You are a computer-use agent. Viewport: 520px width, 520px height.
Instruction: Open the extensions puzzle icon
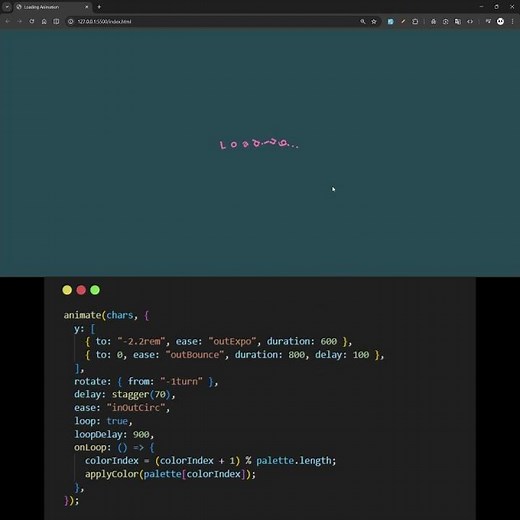(415, 21)
